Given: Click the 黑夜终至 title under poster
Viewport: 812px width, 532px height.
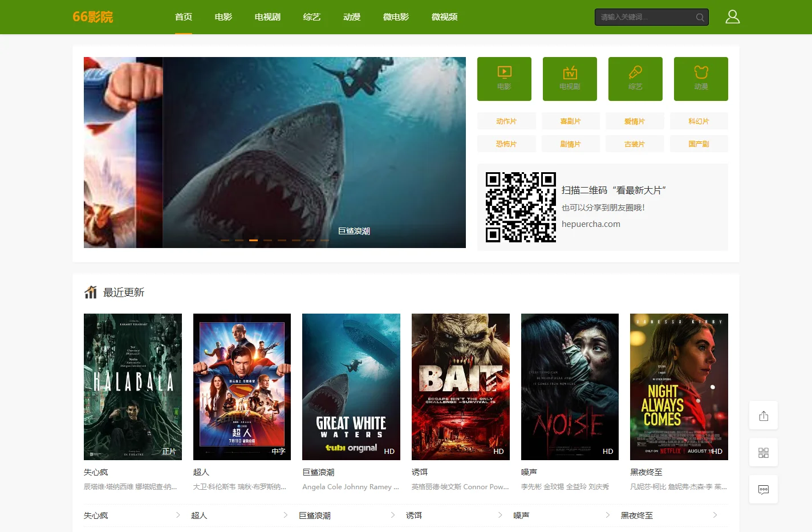Looking at the screenshot, I should click(x=646, y=472).
